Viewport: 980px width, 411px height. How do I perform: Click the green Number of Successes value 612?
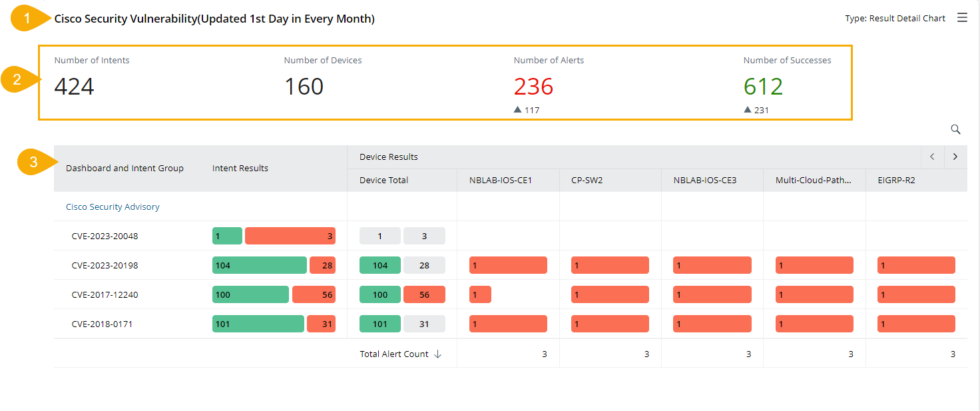(x=763, y=87)
